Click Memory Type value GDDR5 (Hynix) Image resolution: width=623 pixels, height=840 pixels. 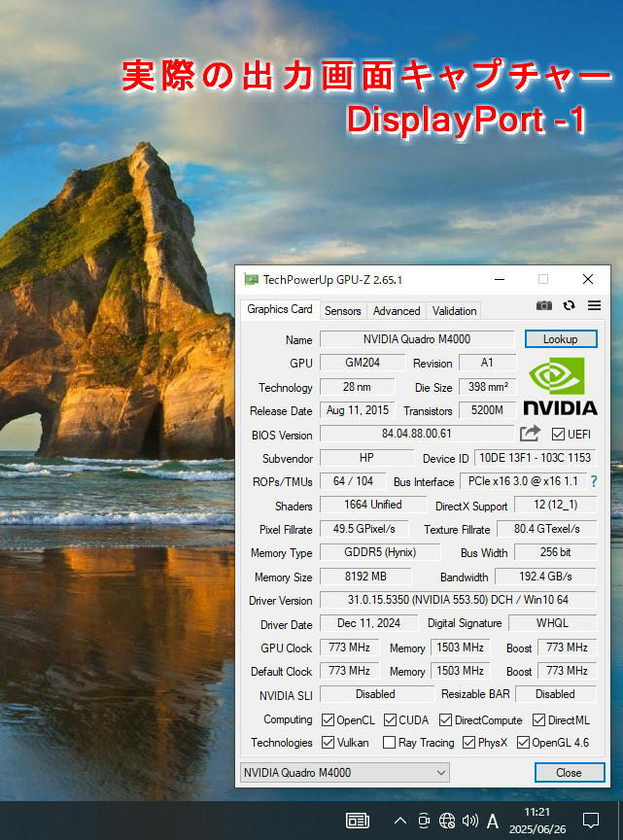point(380,552)
